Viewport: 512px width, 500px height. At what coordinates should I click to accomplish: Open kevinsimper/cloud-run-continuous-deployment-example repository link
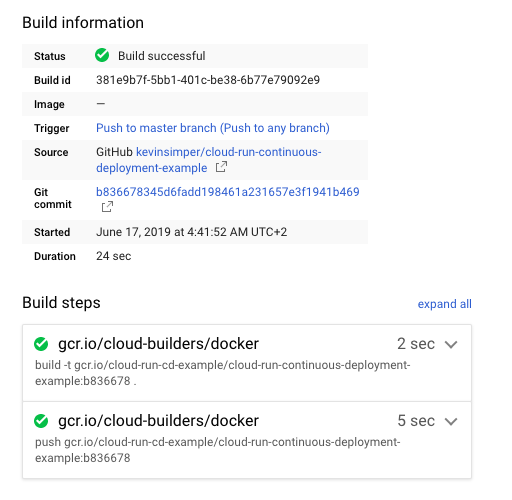pyautogui.click(x=209, y=160)
